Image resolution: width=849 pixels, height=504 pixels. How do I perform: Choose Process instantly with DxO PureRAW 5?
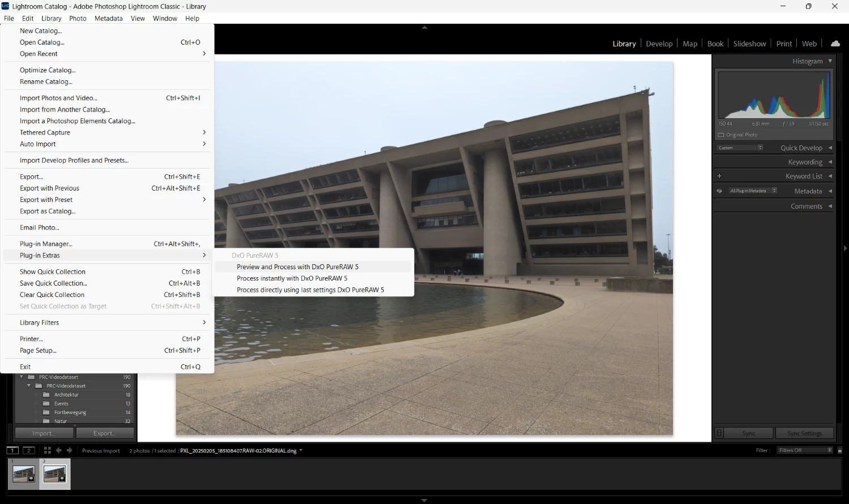click(x=291, y=278)
